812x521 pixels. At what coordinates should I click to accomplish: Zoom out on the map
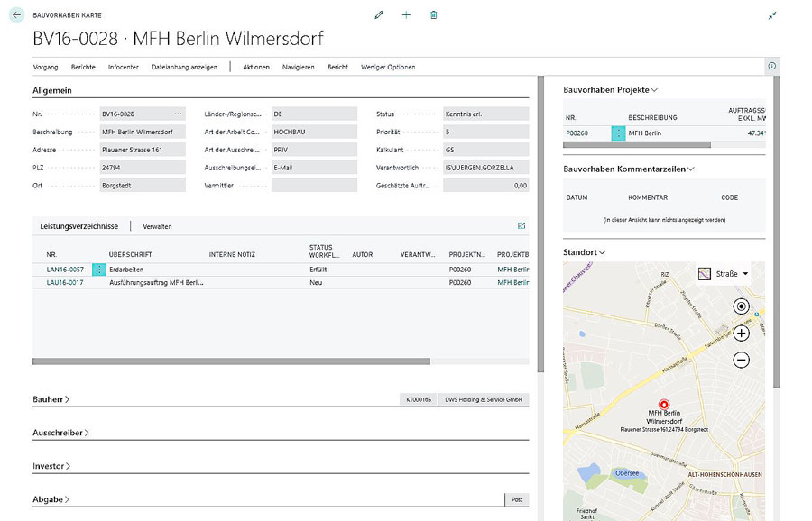[x=742, y=360]
